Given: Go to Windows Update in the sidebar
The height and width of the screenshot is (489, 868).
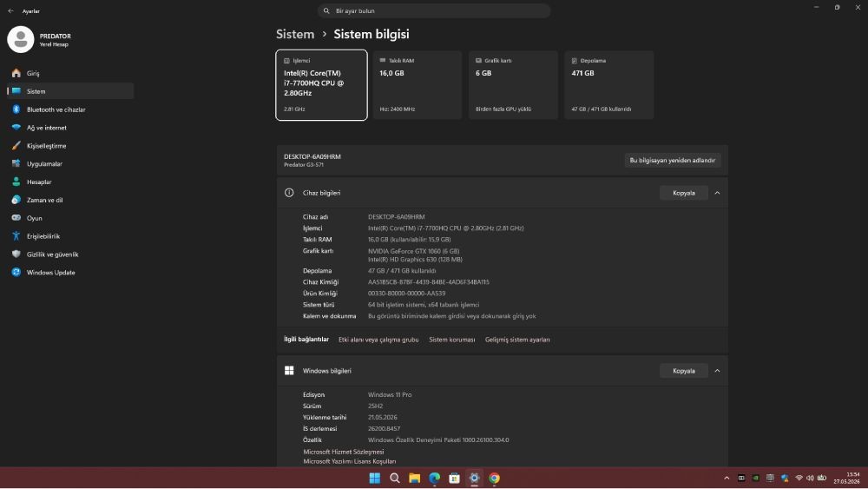Looking at the screenshot, I should tap(50, 273).
